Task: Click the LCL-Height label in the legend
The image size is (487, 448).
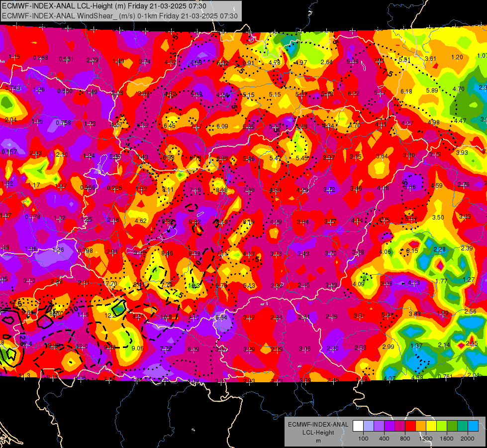Action: (x=318, y=433)
